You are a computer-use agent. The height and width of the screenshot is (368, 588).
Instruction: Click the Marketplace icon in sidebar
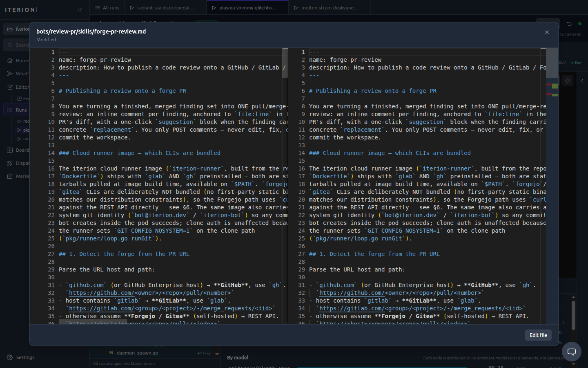click(10, 176)
